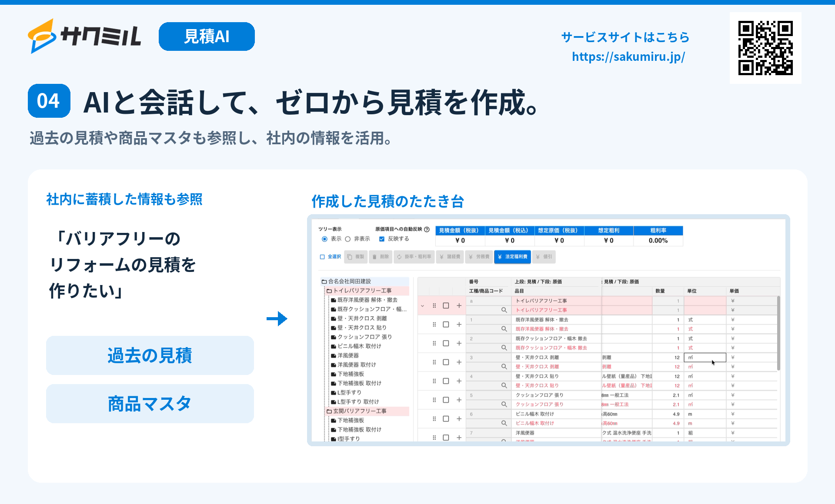Collapse row a using the chevron
835x504 pixels.
click(422, 306)
